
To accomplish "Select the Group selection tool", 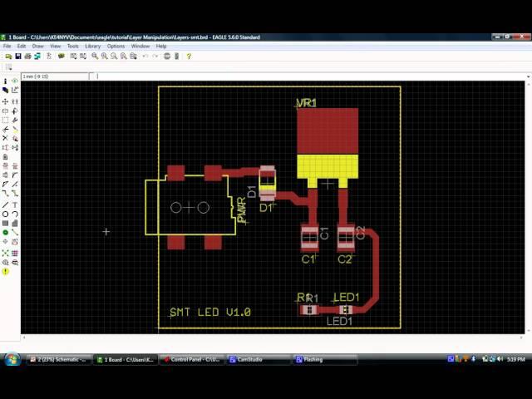I will tap(5, 120).
